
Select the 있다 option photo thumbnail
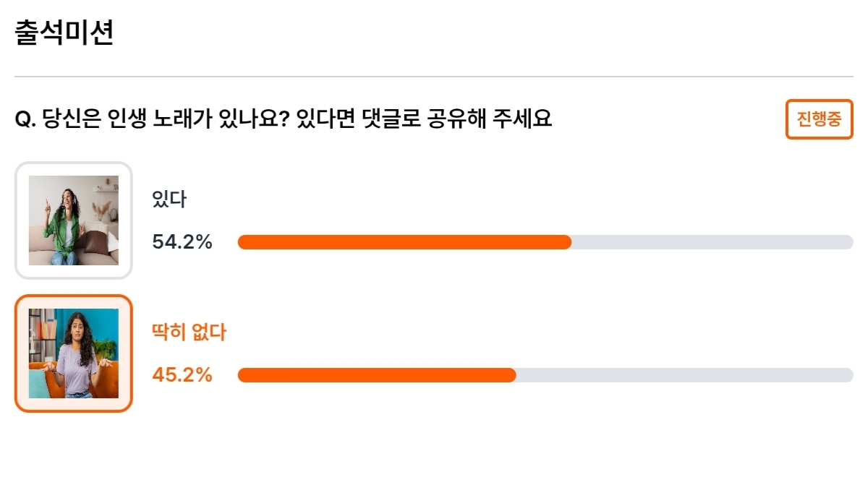(74, 220)
